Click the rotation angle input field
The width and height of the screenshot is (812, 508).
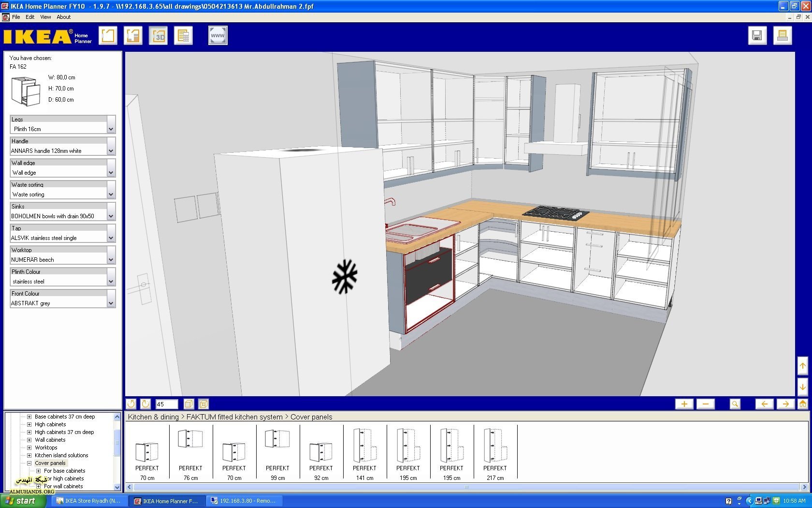coord(166,404)
